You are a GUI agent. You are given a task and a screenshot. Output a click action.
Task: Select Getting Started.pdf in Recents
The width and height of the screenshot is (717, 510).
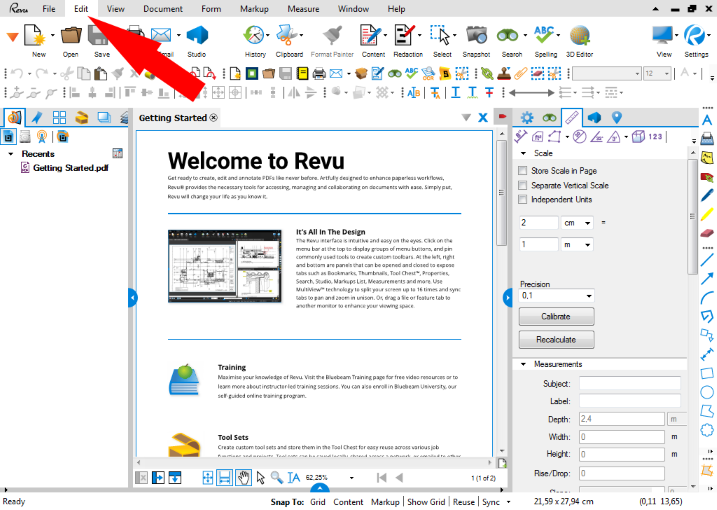(69, 168)
